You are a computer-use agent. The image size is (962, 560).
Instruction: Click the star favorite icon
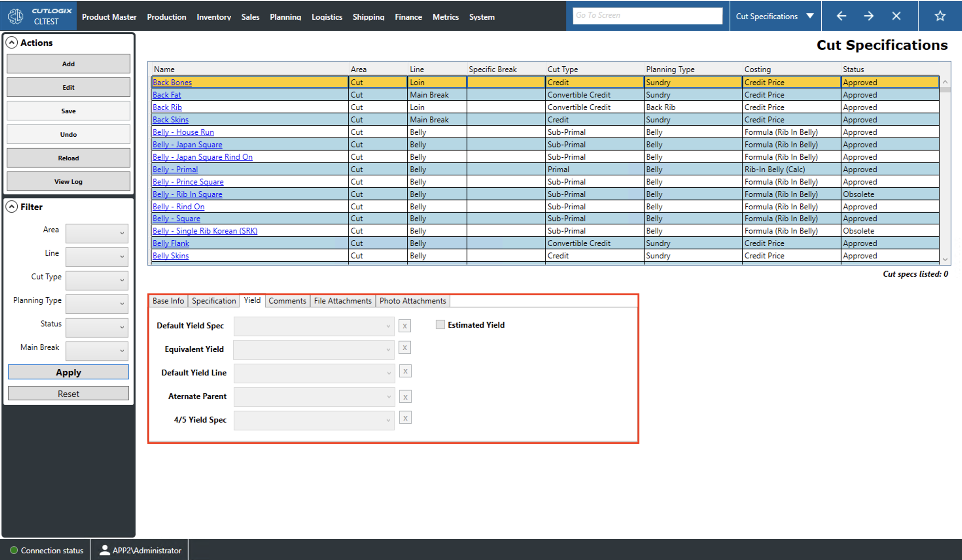point(940,16)
